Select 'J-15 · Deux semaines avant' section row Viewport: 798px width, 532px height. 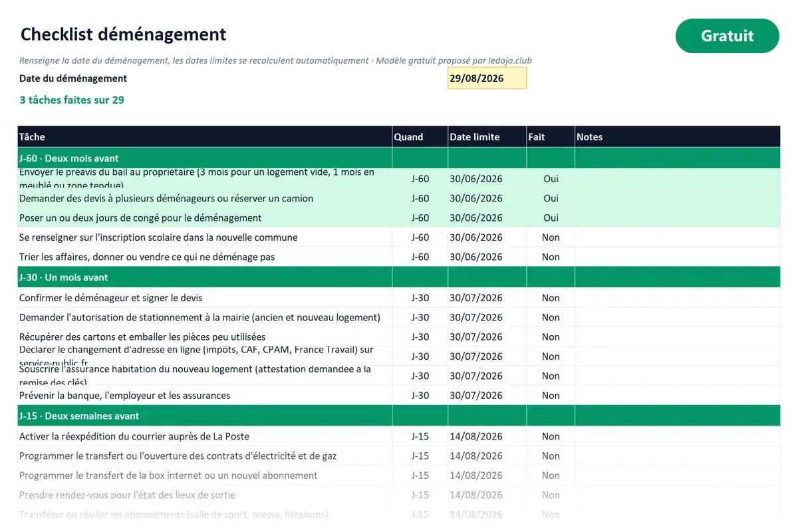pos(399,416)
